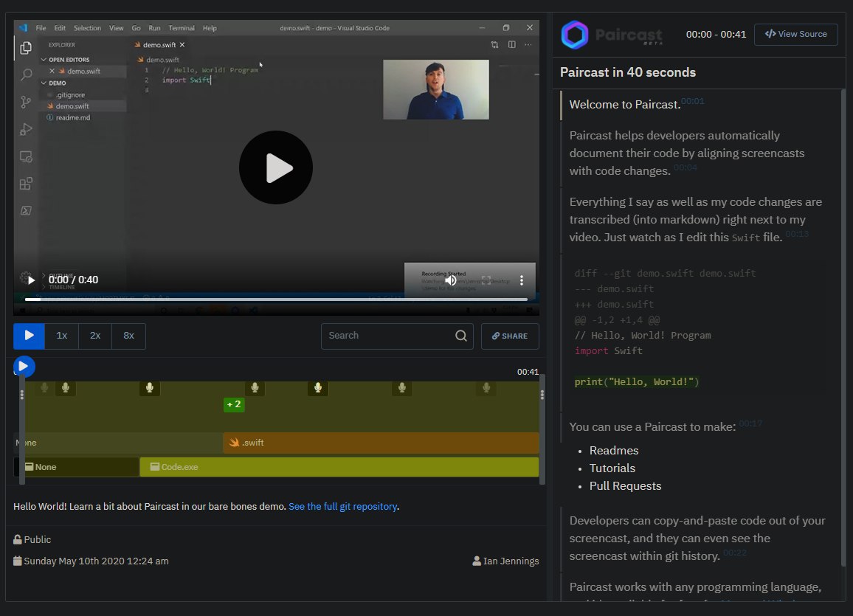Open the video's three-dot more options menu
This screenshot has height=616, width=853.
pos(521,280)
